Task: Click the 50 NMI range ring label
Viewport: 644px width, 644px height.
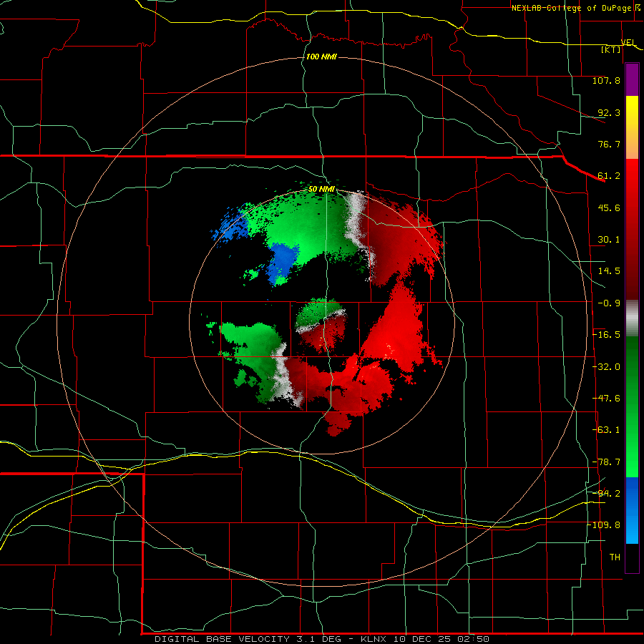Action: click(321, 190)
